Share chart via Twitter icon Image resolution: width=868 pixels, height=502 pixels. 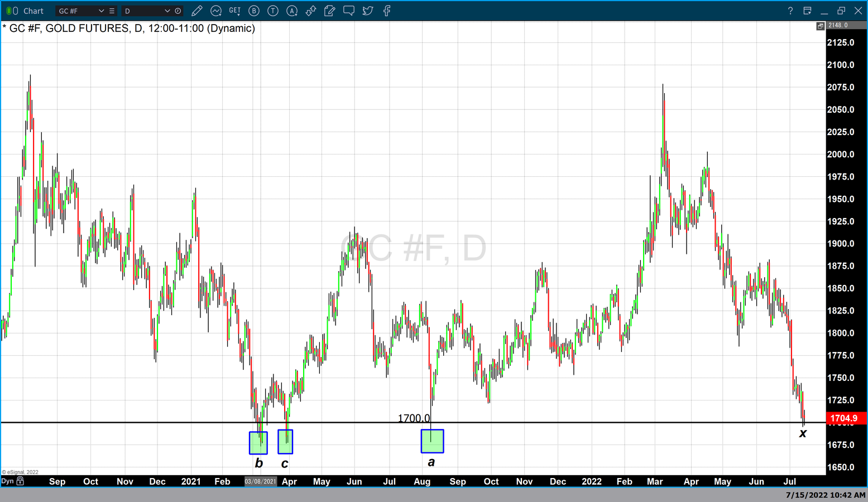tap(368, 11)
